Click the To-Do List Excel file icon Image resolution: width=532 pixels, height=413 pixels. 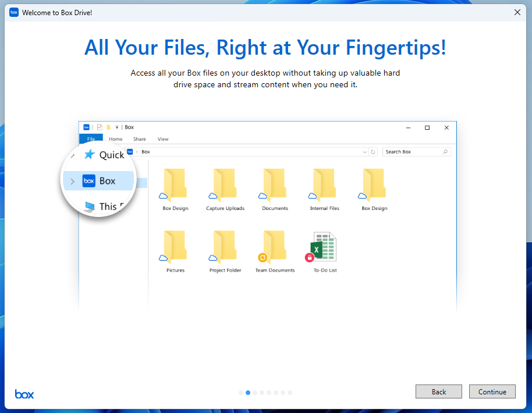click(x=322, y=247)
